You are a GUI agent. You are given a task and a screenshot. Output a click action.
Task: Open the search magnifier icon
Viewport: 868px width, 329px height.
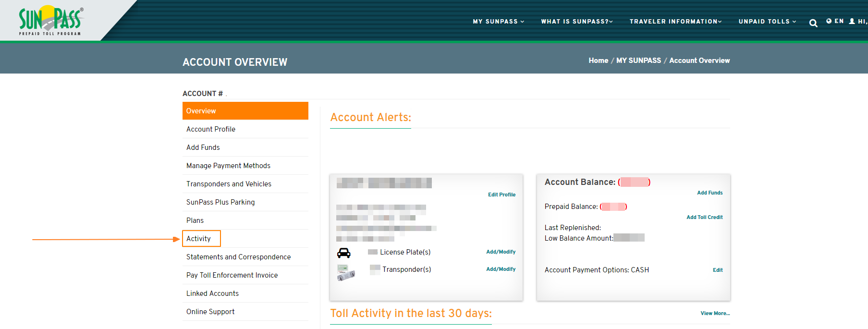point(813,23)
